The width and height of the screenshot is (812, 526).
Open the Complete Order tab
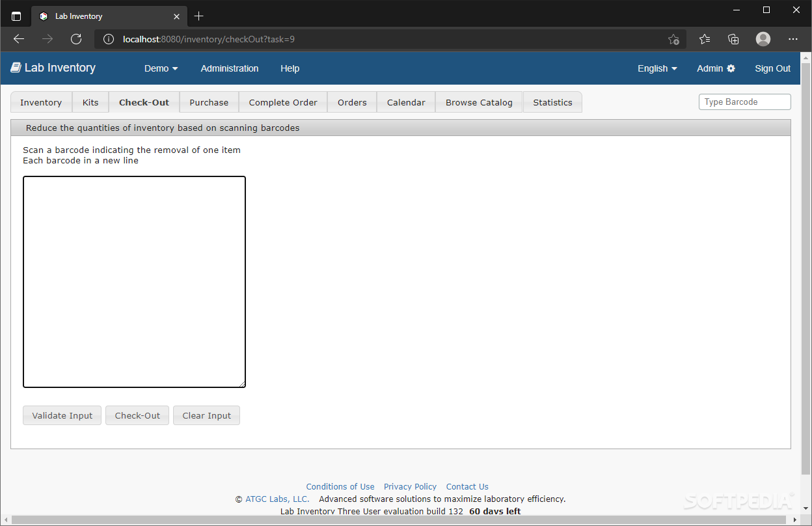click(x=283, y=102)
